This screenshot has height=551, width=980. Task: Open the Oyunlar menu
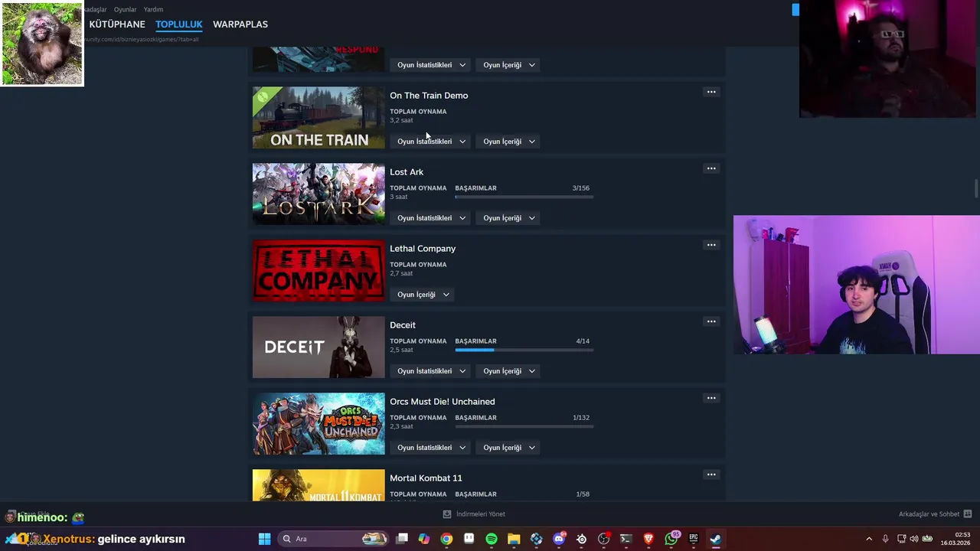tap(125, 9)
